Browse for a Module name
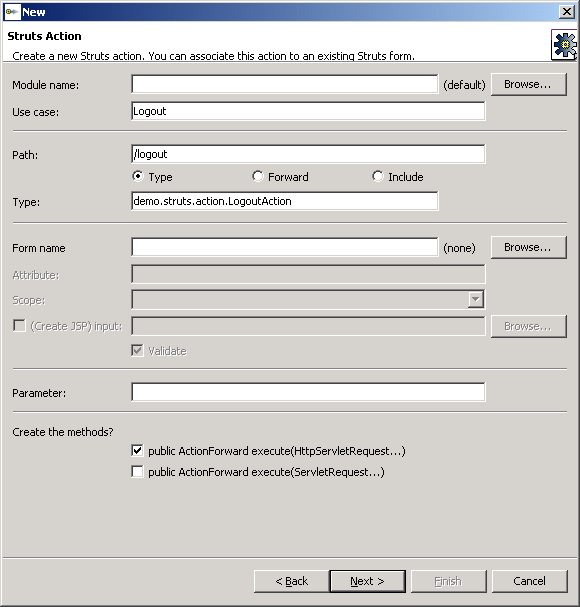 [x=529, y=84]
